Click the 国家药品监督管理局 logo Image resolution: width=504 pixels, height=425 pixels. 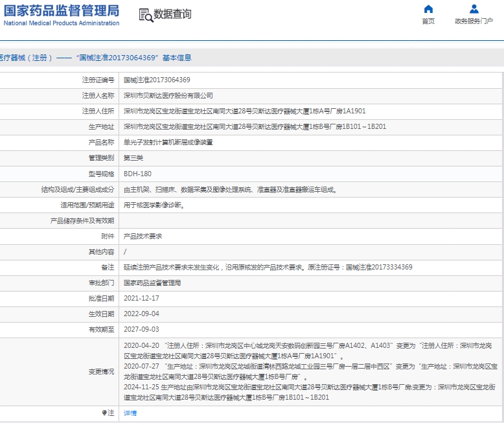(62, 15)
